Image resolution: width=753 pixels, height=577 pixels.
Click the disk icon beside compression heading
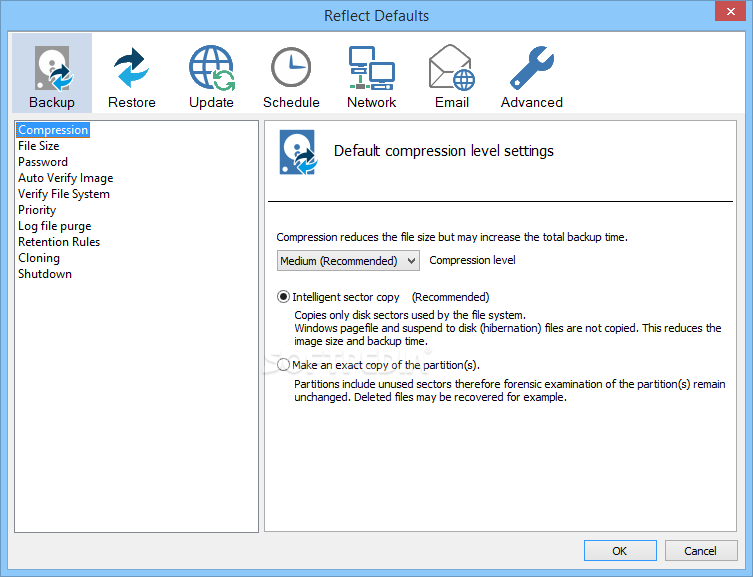coord(298,152)
